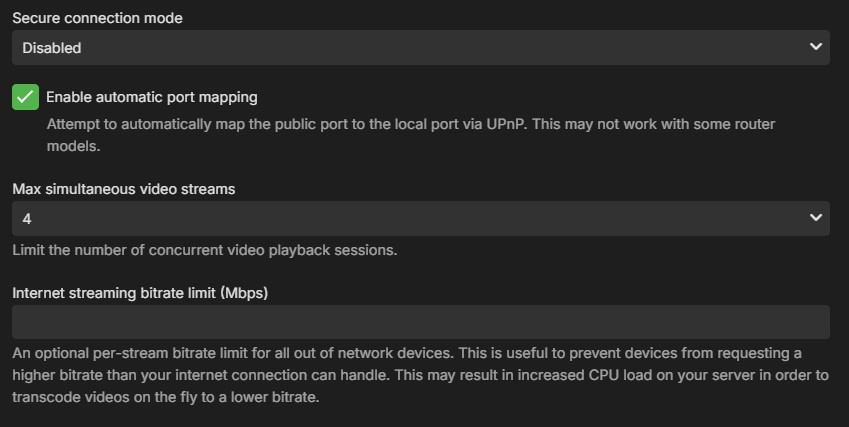Screen dimensions: 849x427
Task: Click the Enable automatic port mapping label
Action: 152,97
